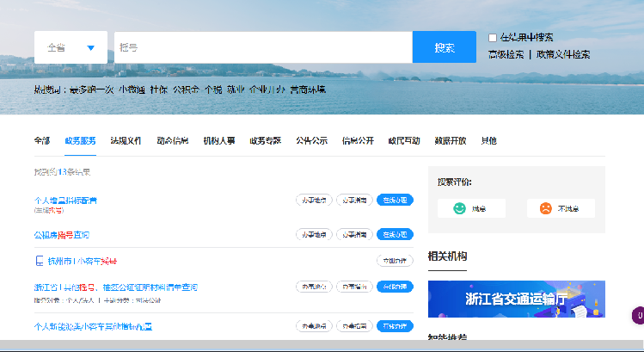
Task: Switch to the 数据开放 tab
Action: click(450, 140)
